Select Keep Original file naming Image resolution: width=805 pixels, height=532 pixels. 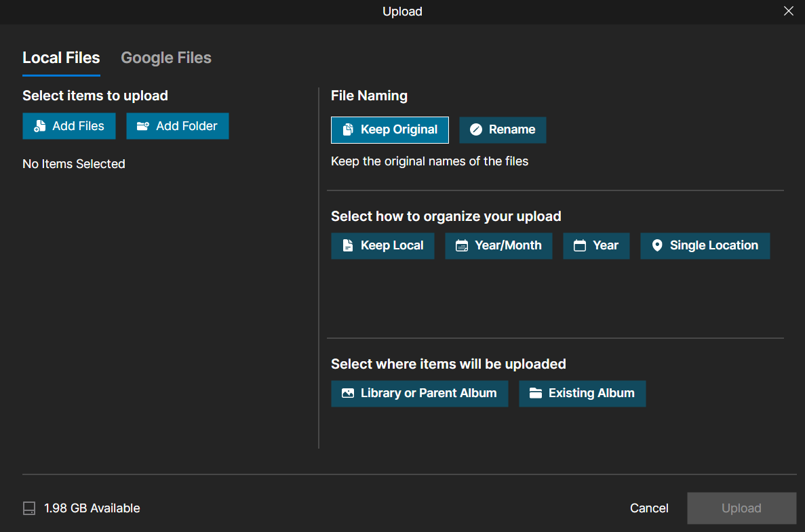[x=390, y=130]
